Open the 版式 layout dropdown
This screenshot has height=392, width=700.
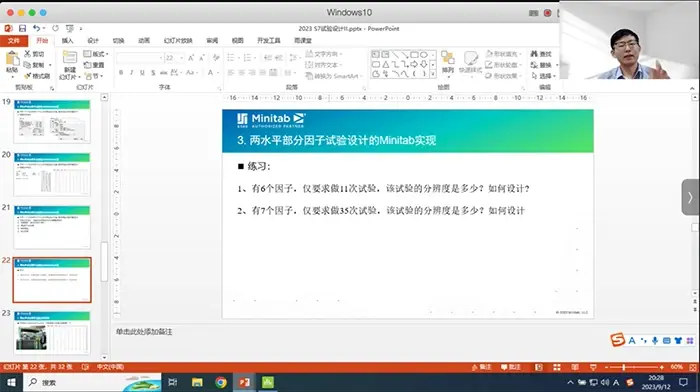click(96, 54)
